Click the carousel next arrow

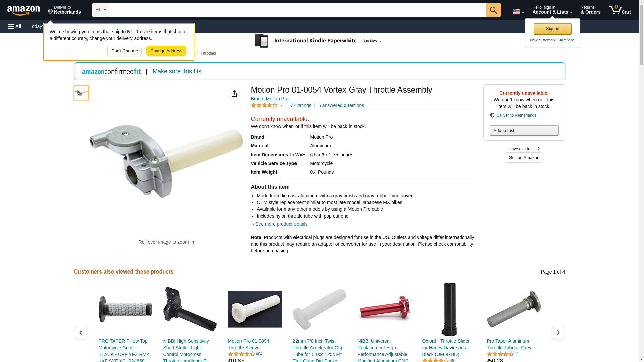pos(558,333)
